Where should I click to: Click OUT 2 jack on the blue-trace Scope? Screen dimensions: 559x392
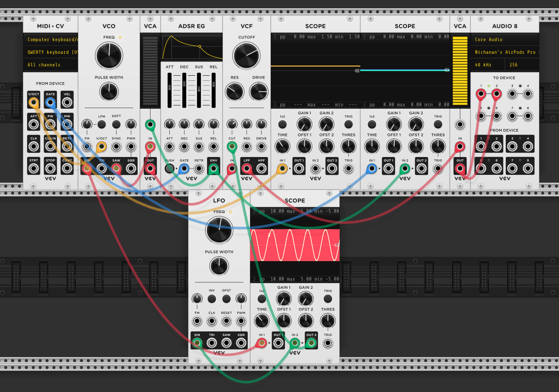(421, 168)
